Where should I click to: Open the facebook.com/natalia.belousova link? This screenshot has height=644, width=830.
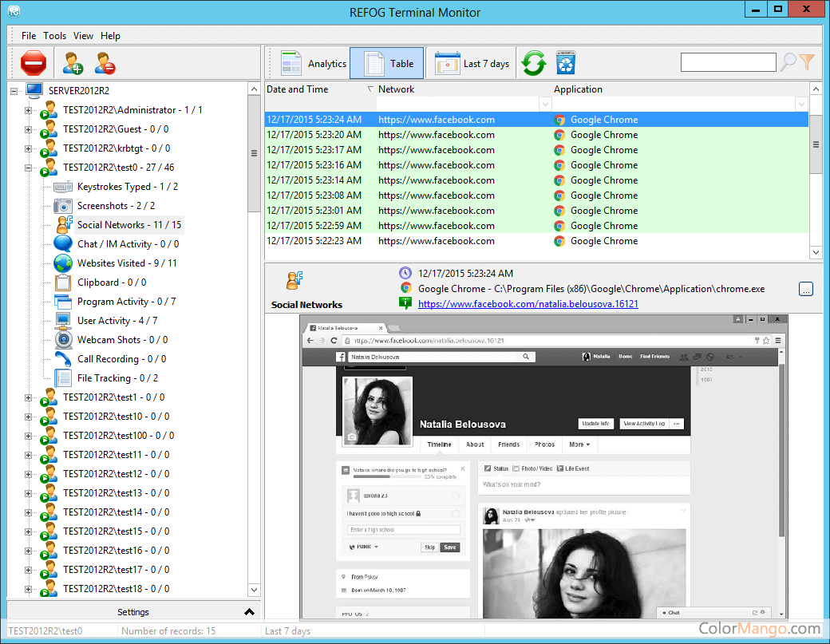pos(528,304)
